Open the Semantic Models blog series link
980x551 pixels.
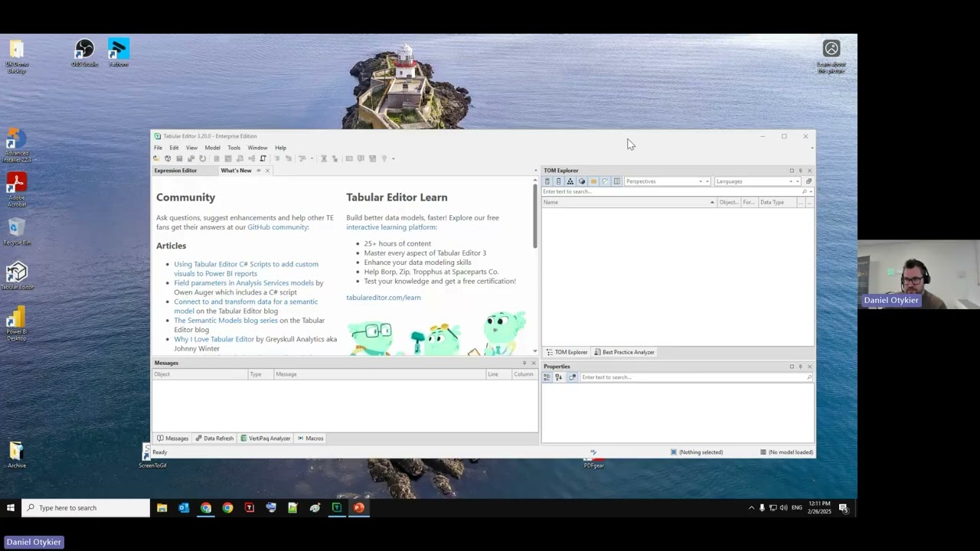[226, 321]
